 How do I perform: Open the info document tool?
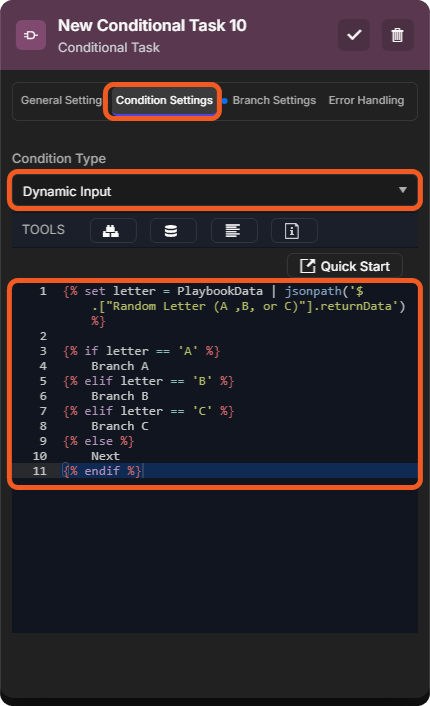coord(294,231)
